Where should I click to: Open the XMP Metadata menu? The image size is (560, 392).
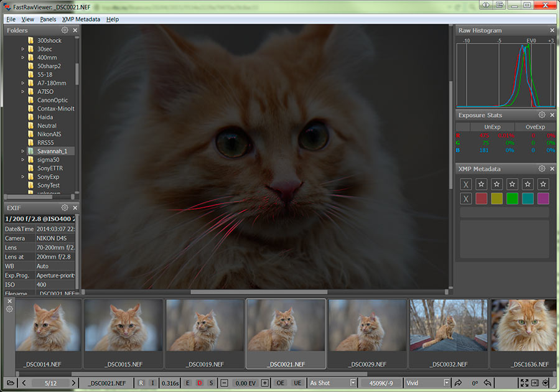tap(81, 19)
